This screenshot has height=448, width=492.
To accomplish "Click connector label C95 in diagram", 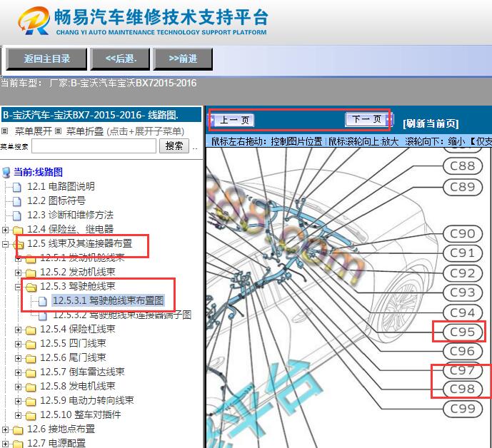I will coord(463,332).
